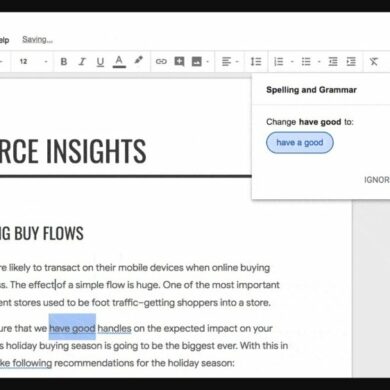
Task: Click the underlined word 'following'
Action: click(x=32, y=363)
